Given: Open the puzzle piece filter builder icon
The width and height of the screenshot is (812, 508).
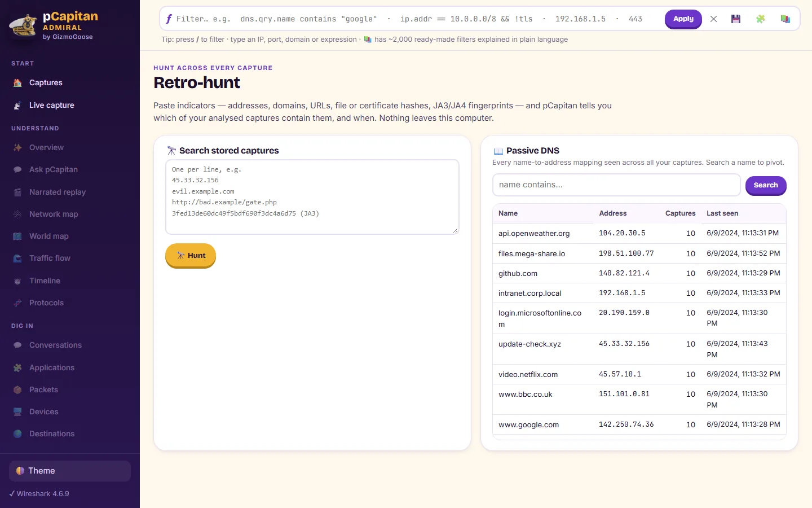Looking at the screenshot, I should (760, 19).
